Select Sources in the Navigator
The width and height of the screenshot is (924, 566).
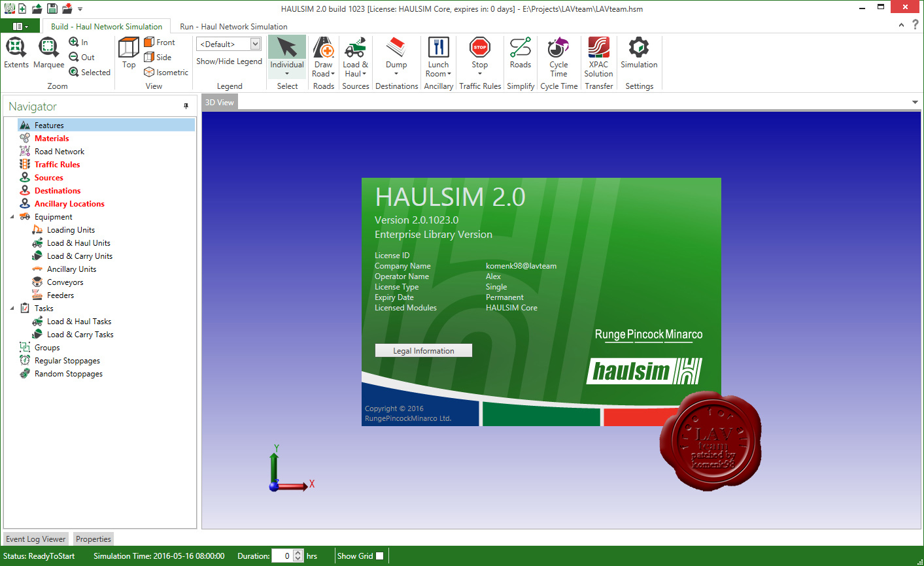pos(48,177)
